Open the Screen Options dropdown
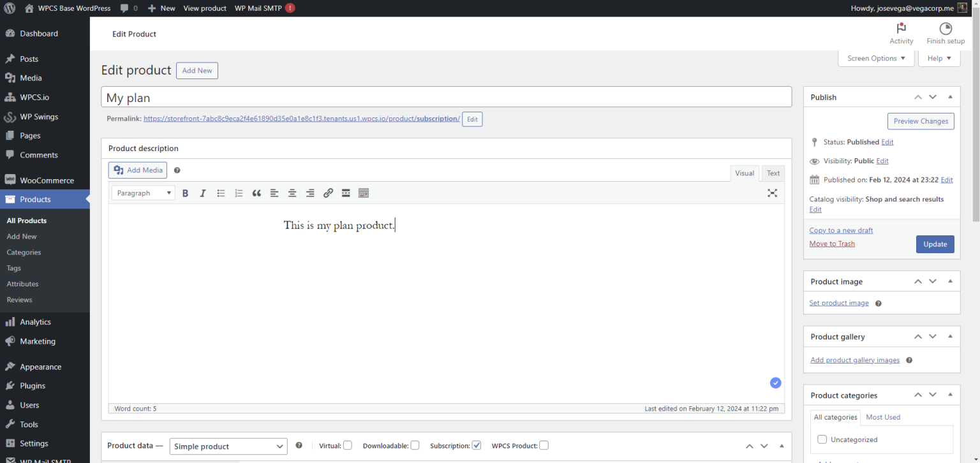Viewport: 980px width, 463px height. coord(875,57)
